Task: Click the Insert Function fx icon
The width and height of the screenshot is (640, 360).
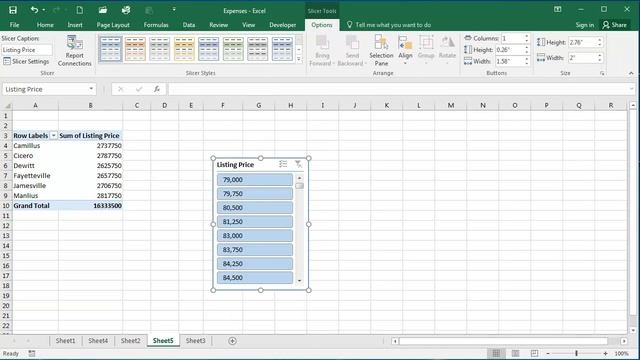Action: tap(157, 89)
